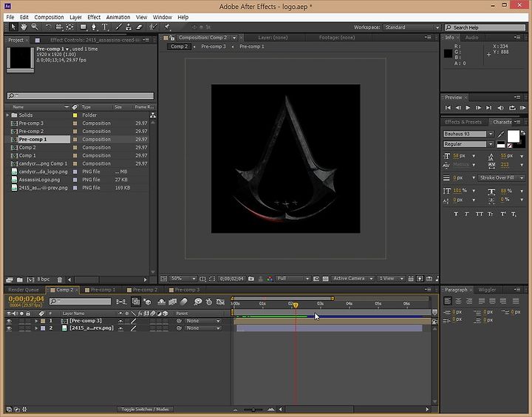Select AssassinLogo.png in Project panel
532x417 pixels.
[39, 180]
